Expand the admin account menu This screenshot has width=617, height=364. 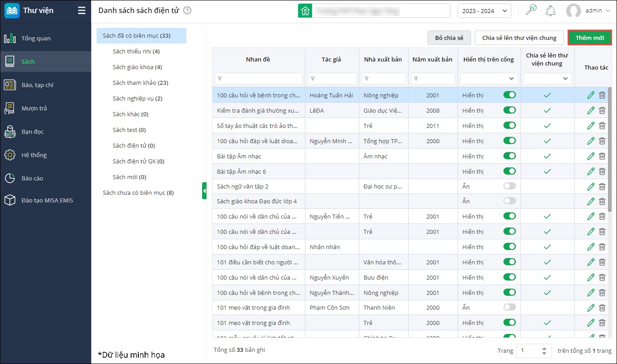tap(588, 11)
